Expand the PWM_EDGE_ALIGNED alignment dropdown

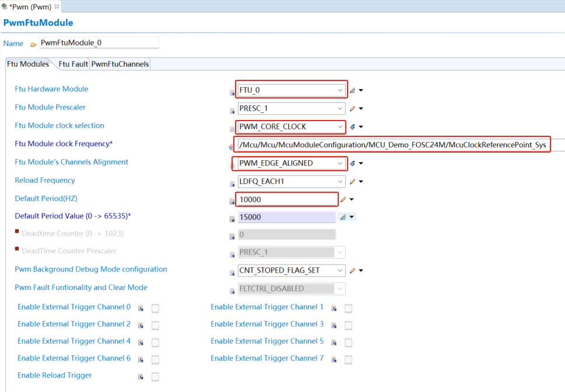pyautogui.click(x=340, y=163)
